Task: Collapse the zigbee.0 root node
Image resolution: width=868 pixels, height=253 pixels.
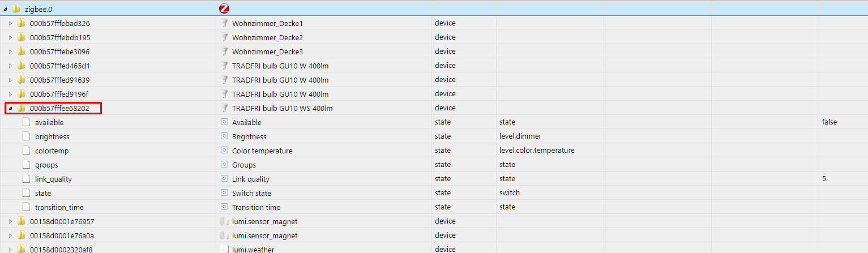Action: (5, 9)
